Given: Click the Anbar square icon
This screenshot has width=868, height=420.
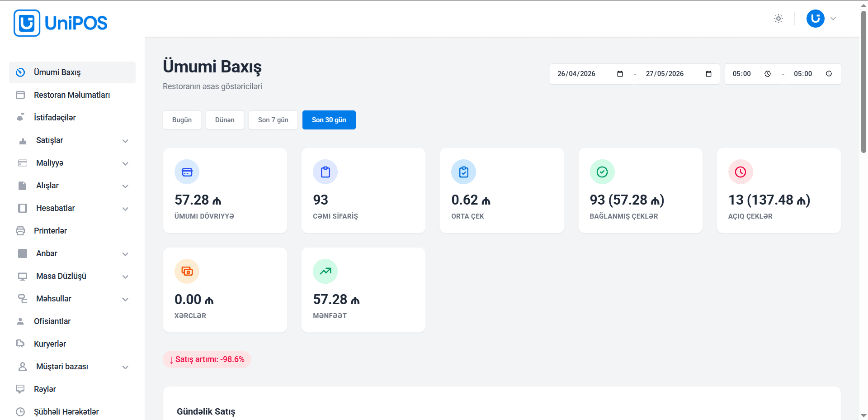Looking at the screenshot, I should pyautogui.click(x=23, y=253).
